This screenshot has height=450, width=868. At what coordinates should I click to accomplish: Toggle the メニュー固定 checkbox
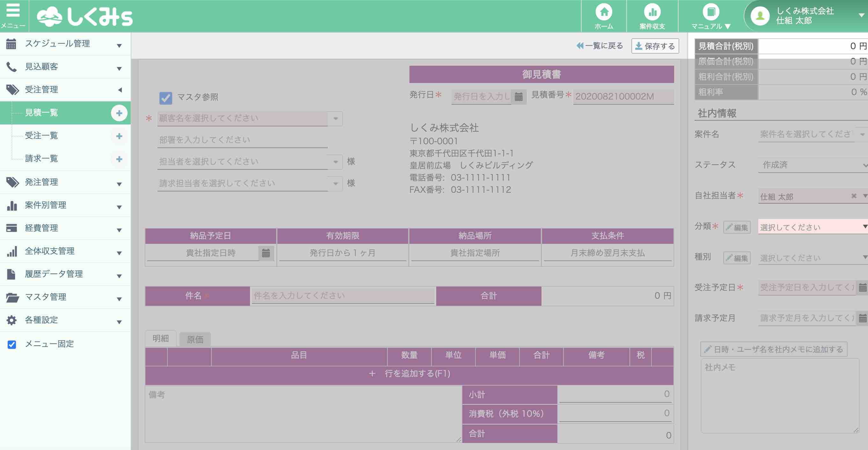12,344
